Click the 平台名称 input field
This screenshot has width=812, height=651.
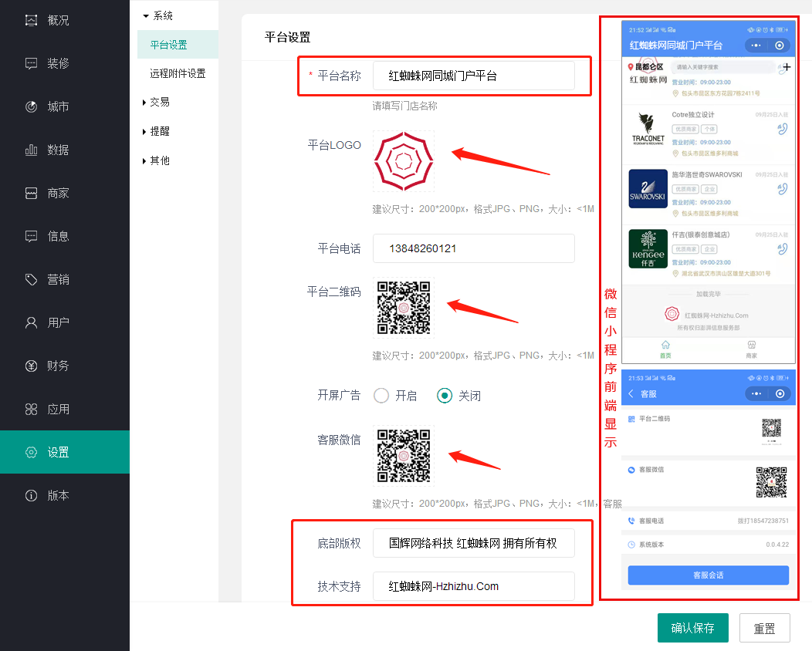coord(473,76)
